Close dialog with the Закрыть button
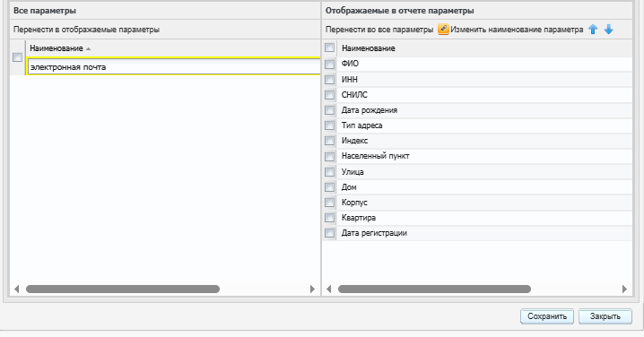The image size is (644, 337). click(605, 316)
